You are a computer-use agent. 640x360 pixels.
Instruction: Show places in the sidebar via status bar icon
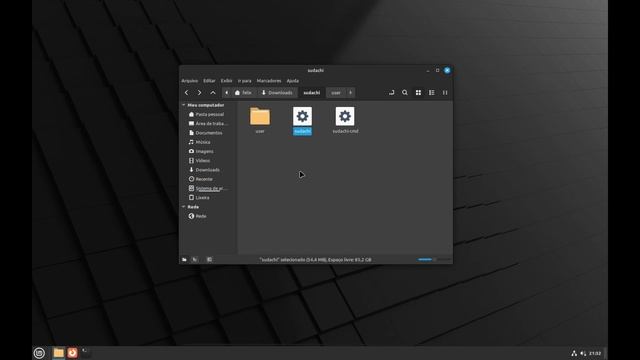pyautogui.click(x=184, y=260)
